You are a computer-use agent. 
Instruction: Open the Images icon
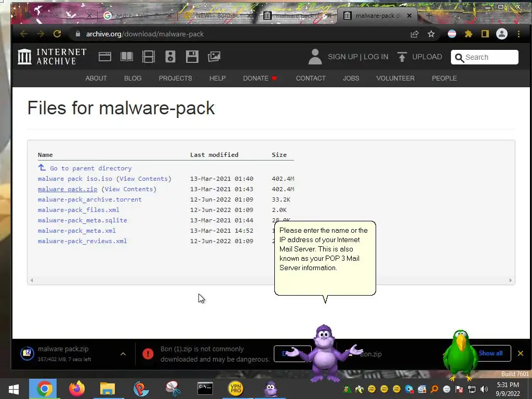point(214,56)
